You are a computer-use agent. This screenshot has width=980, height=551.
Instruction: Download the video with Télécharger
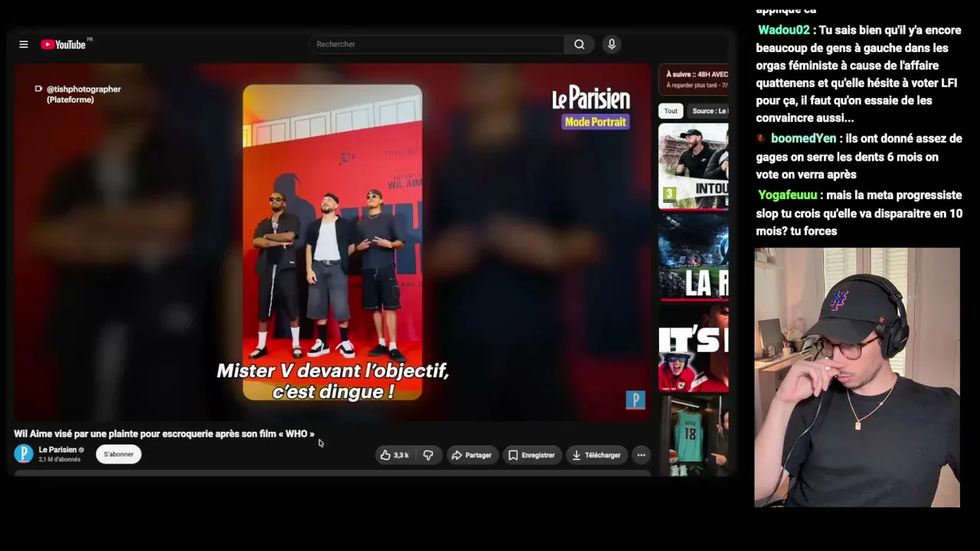pos(596,455)
